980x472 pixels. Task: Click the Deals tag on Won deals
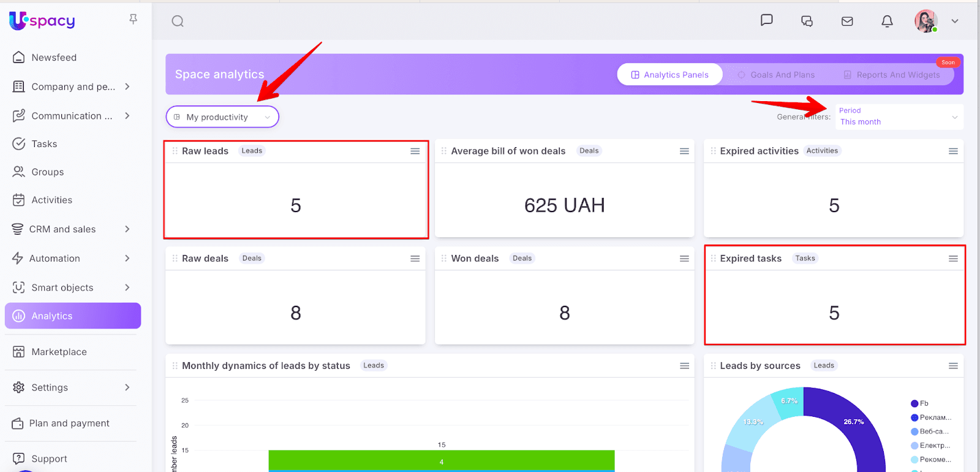[522, 259]
